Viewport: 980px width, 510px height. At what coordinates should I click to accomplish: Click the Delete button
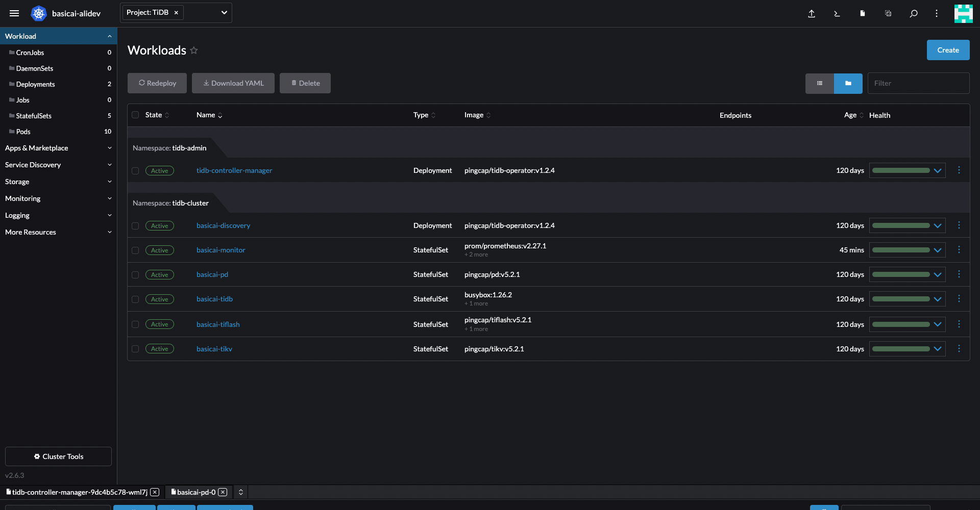(x=305, y=83)
